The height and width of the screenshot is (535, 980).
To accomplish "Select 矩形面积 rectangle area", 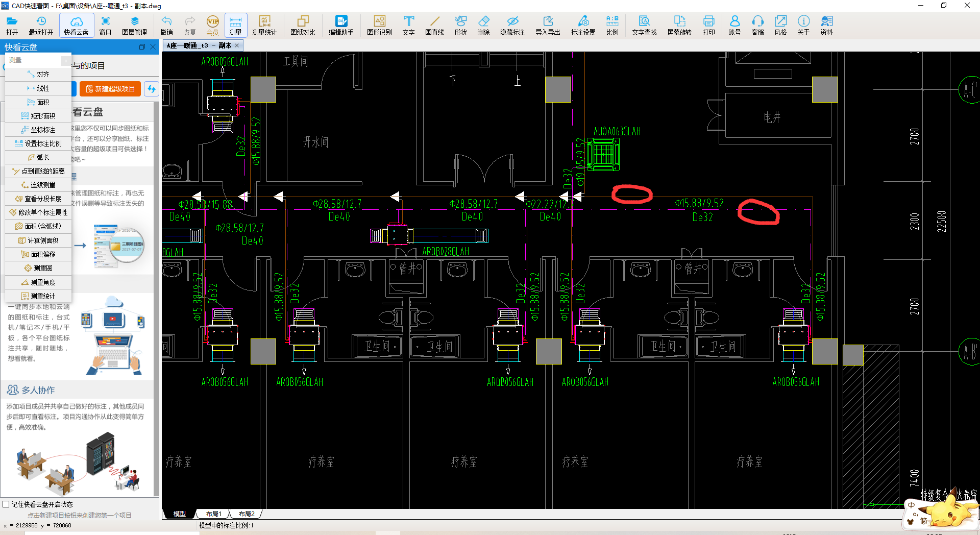I will tap(38, 116).
